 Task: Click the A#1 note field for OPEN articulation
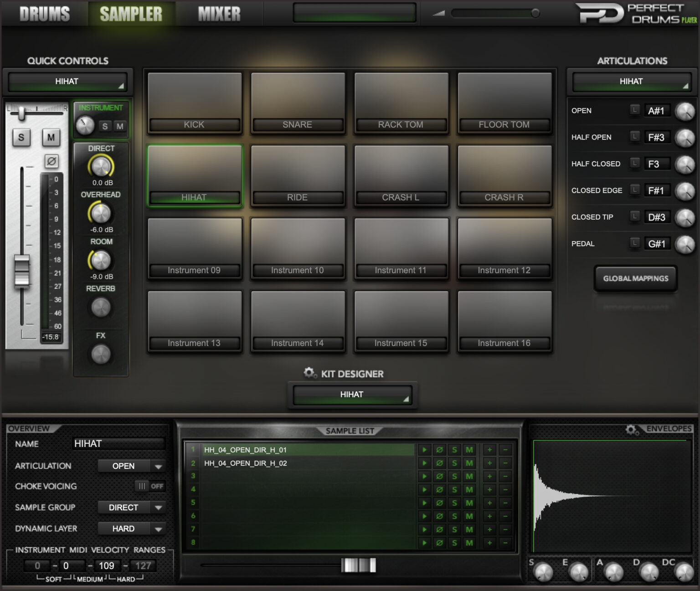tap(657, 110)
